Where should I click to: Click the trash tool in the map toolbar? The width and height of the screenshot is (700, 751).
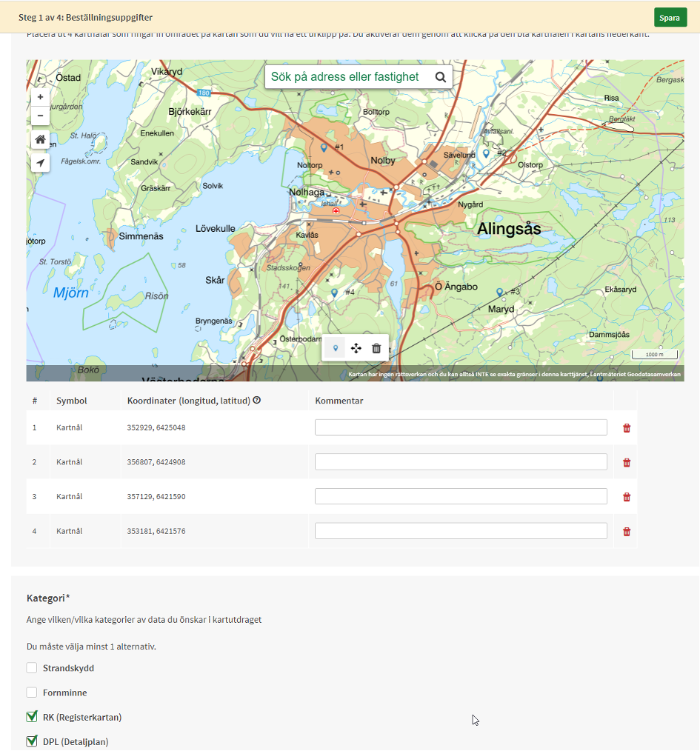tap(376, 348)
